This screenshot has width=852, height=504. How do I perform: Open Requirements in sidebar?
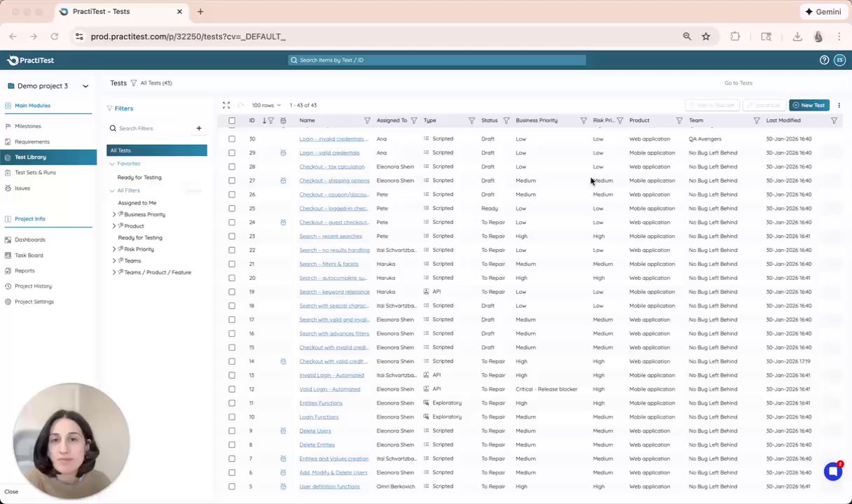pos(32,141)
